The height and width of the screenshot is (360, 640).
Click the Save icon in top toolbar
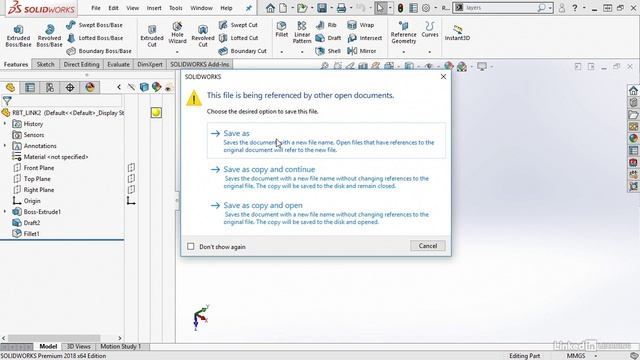(x=322, y=8)
